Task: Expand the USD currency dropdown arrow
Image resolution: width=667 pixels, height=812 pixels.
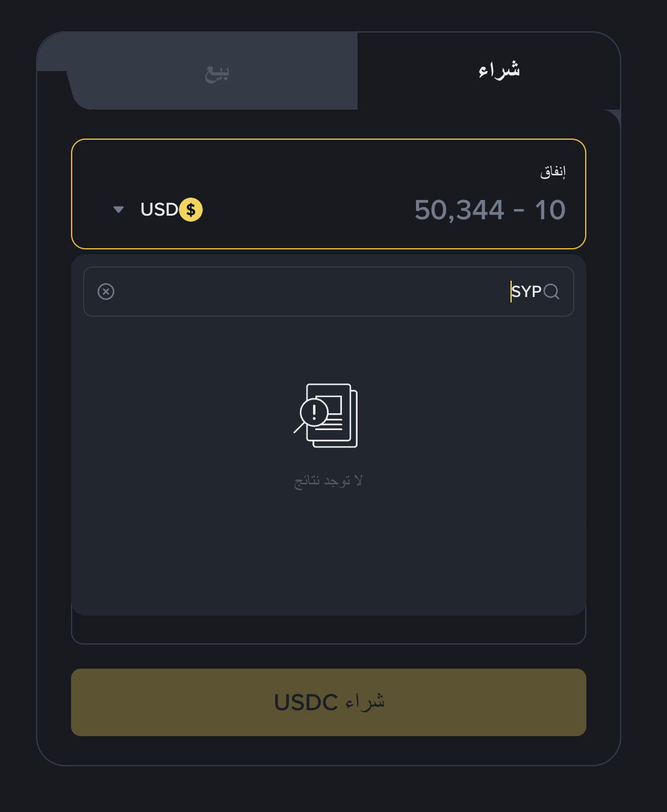Action: (119, 210)
